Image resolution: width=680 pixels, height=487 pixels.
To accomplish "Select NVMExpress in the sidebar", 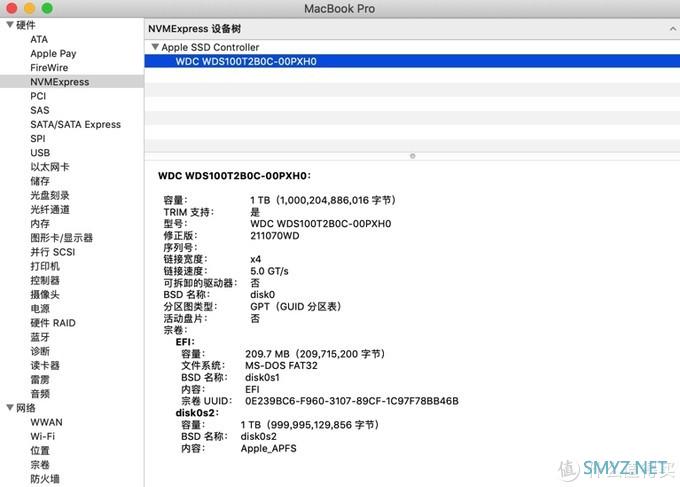I will coord(72,82).
